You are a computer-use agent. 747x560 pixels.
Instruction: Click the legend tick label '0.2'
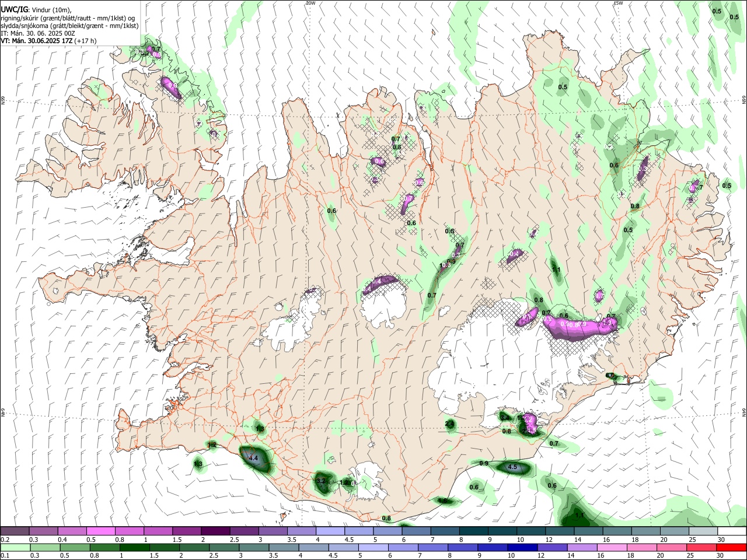tap(5, 540)
